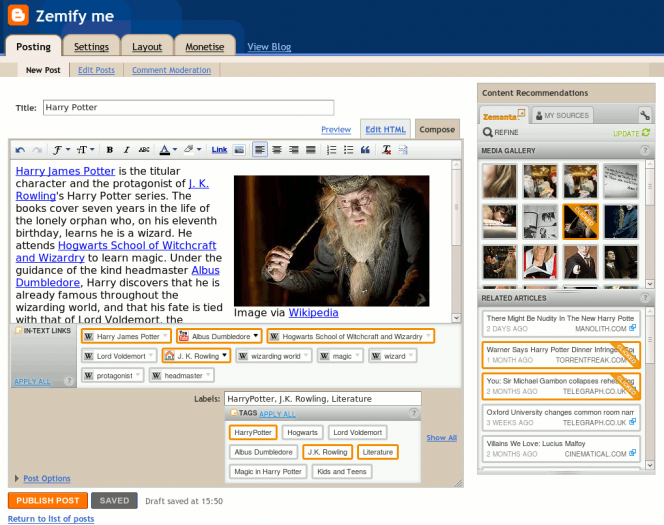Toggle the J.K. Rowling tag
This screenshot has height=525, width=664.
click(x=327, y=452)
